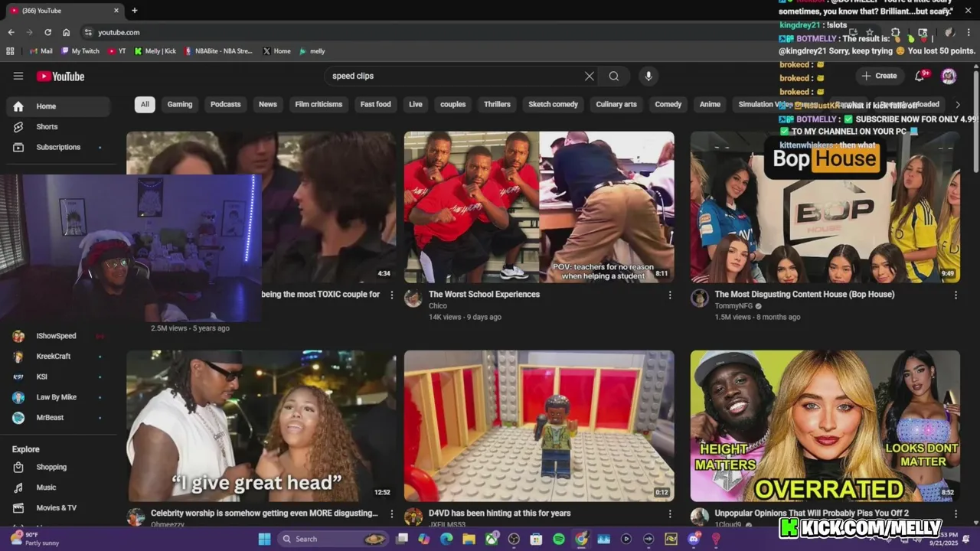
Task: Open the Windows Start menu
Action: click(x=265, y=539)
